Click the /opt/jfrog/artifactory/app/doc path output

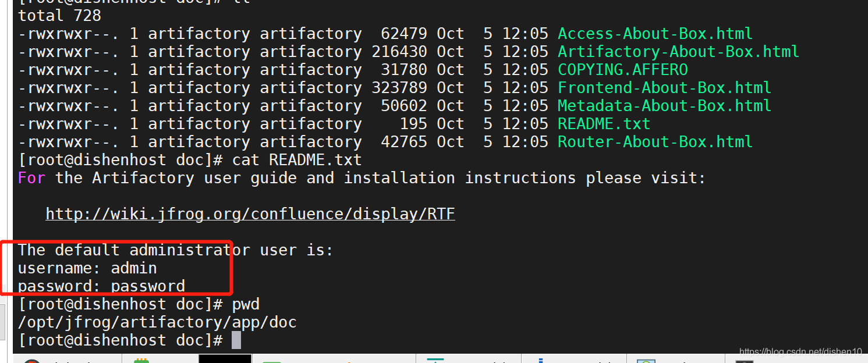[x=158, y=322]
